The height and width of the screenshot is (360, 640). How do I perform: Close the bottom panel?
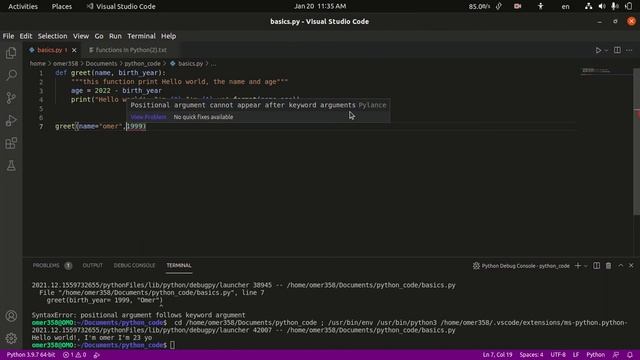(631, 266)
